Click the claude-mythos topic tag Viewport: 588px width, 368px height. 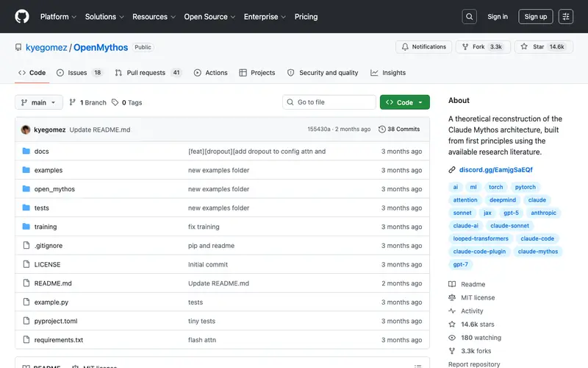(538, 252)
